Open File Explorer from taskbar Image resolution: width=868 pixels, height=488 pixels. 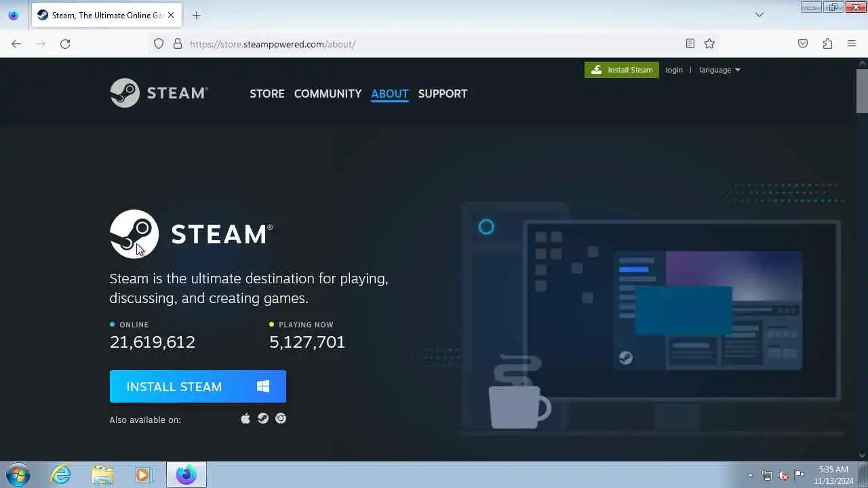click(102, 474)
